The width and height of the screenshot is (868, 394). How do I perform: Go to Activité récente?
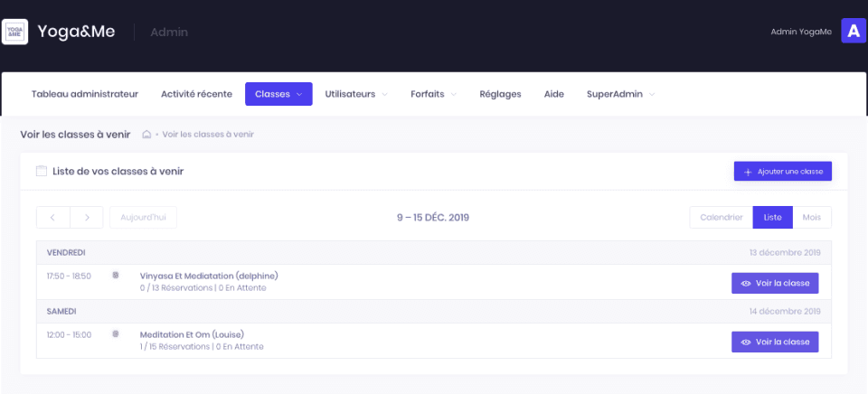[196, 94]
